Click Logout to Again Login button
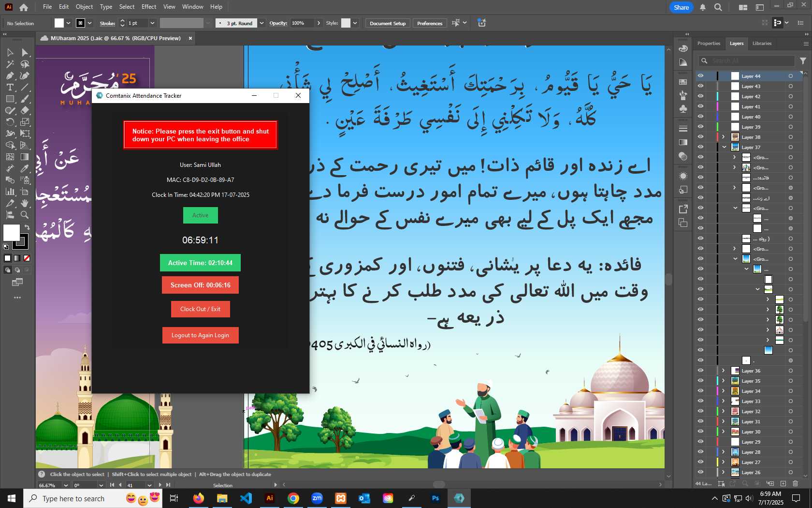This screenshot has width=812, height=508. (x=200, y=335)
